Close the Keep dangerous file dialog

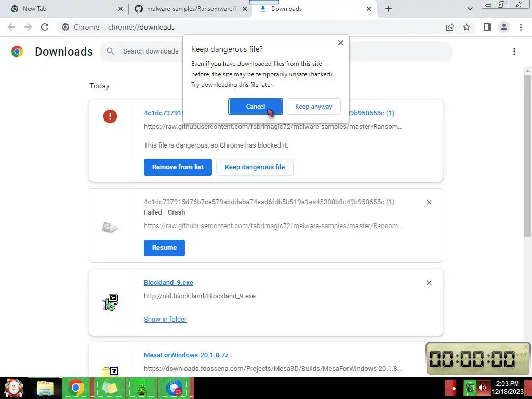[341, 43]
